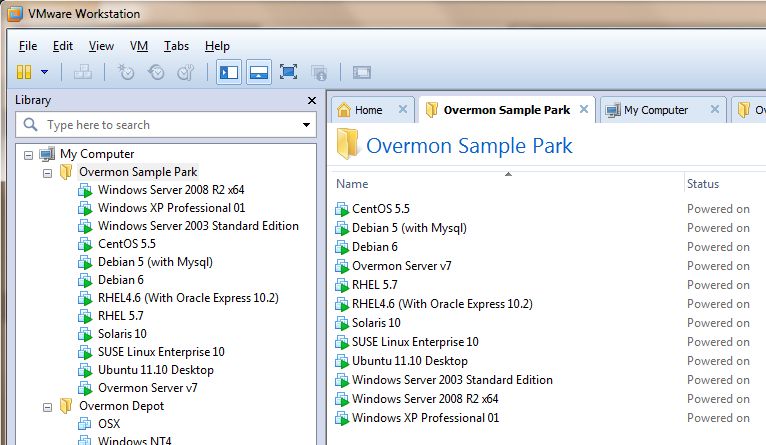Select OSX VM in the library tree
766x445 pixels.
tap(109, 424)
